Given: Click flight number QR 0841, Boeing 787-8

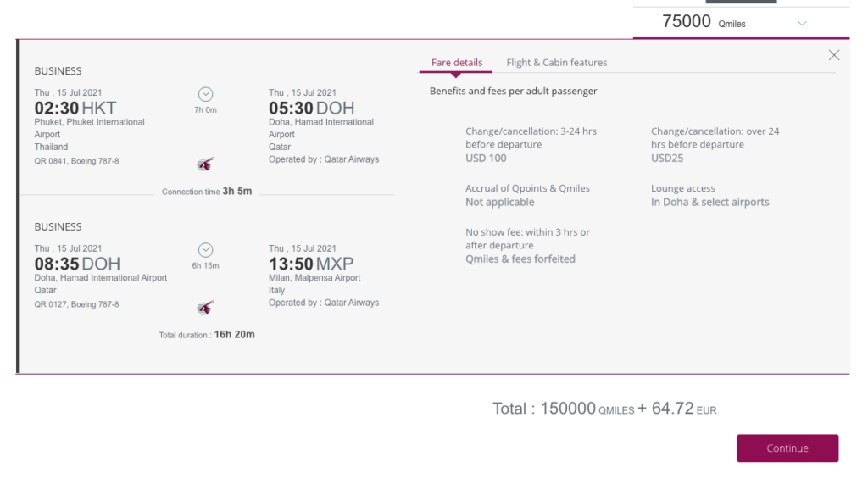Looking at the screenshot, I should click(x=76, y=161).
